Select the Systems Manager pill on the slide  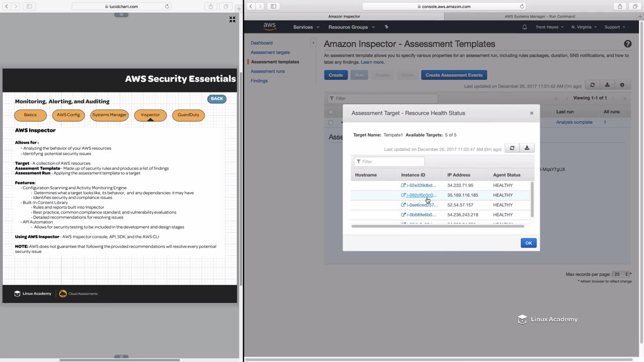coord(109,115)
